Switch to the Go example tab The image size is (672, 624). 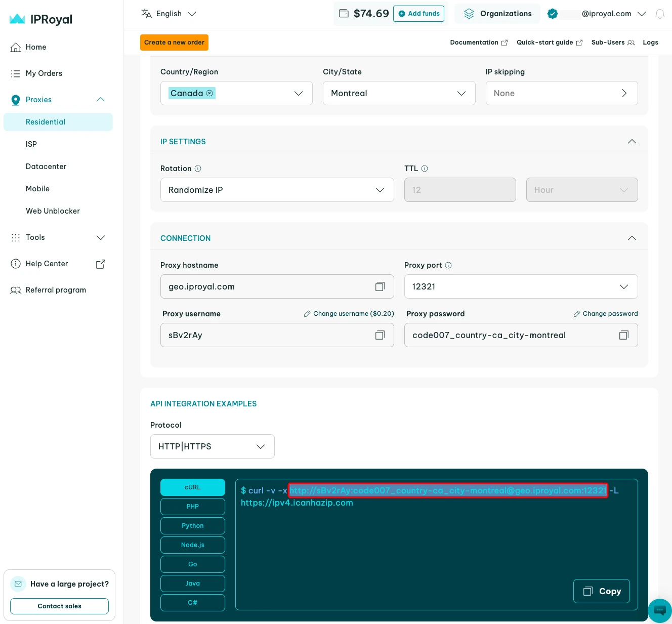[x=193, y=564]
